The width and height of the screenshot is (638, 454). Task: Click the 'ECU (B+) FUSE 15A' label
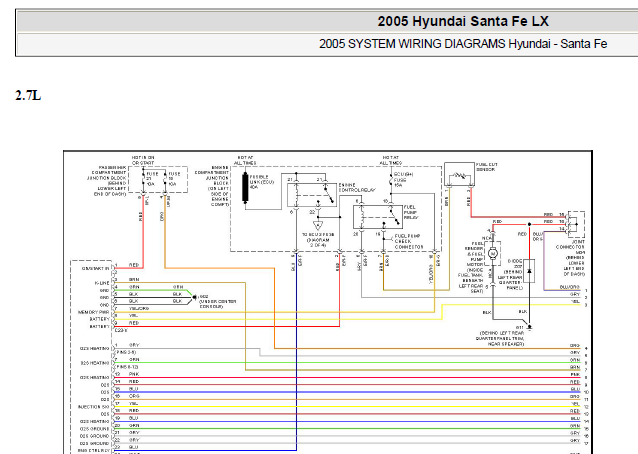(403, 179)
